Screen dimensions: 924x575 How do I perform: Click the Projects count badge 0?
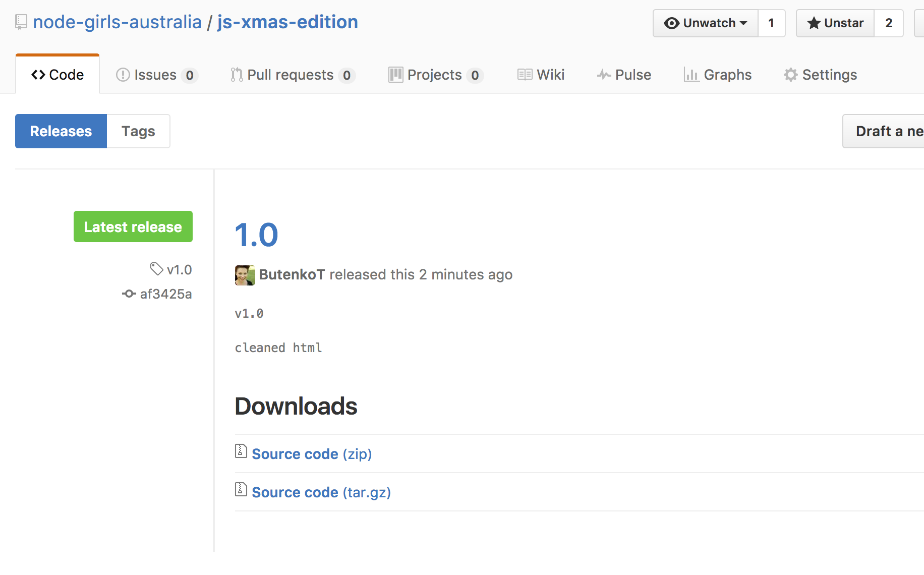pyautogui.click(x=475, y=75)
